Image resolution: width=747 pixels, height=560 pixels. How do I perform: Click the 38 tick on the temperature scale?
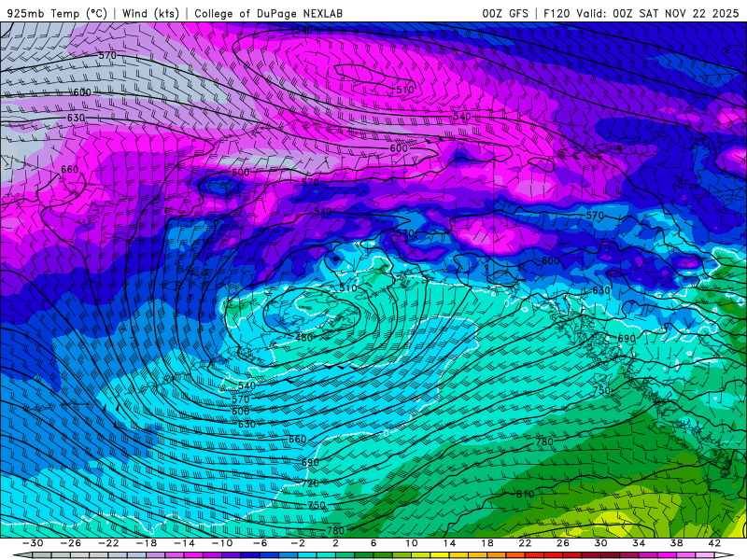coord(676,543)
